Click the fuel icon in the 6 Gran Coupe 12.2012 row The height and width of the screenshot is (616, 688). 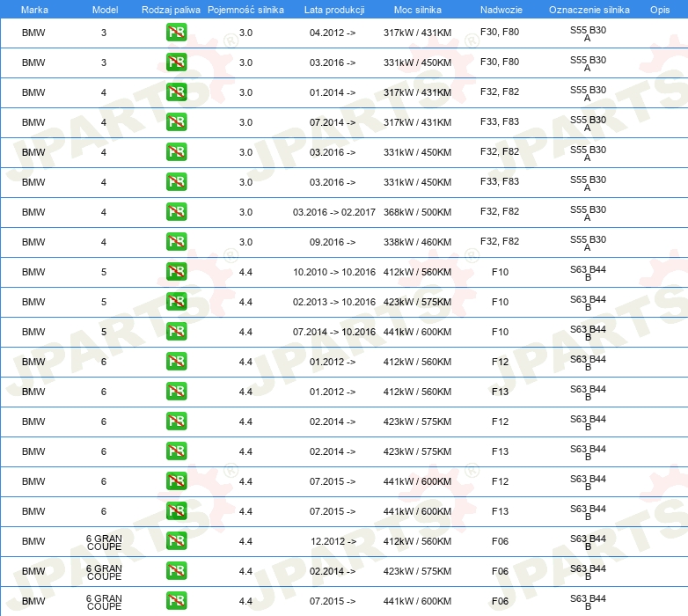pos(176,541)
